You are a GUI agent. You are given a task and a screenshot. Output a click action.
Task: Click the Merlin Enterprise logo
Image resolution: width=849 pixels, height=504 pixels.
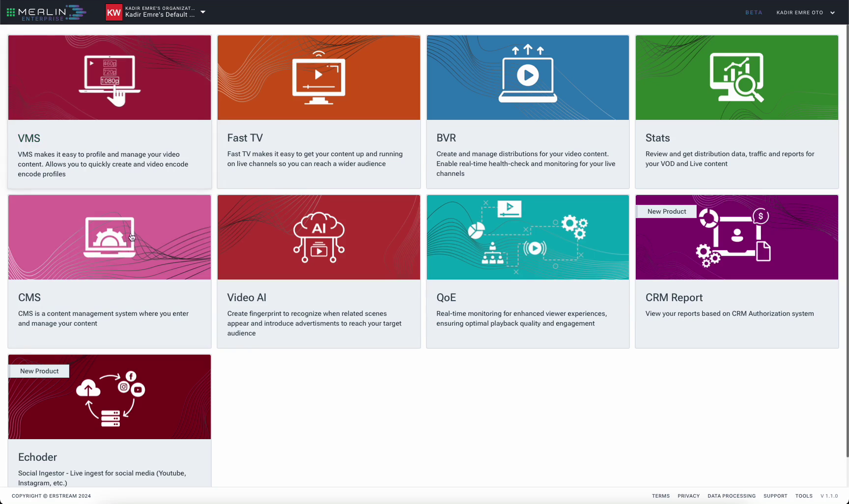coord(52,13)
